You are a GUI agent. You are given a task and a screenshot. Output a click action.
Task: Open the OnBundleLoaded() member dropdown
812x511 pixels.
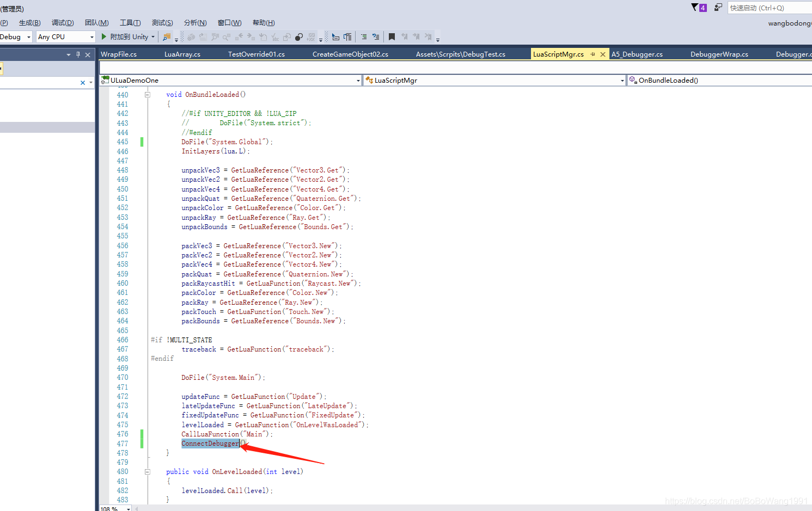(x=719, y=81)
